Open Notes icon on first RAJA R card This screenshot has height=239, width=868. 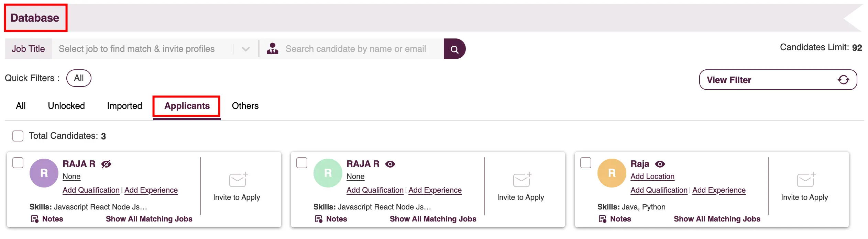pyautogui.click(x=35, y=219)
